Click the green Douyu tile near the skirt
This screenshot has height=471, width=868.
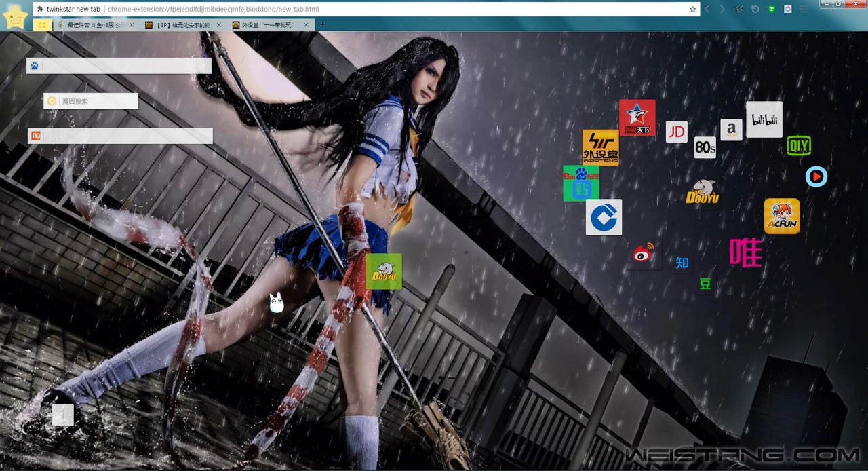coord(384,271)
